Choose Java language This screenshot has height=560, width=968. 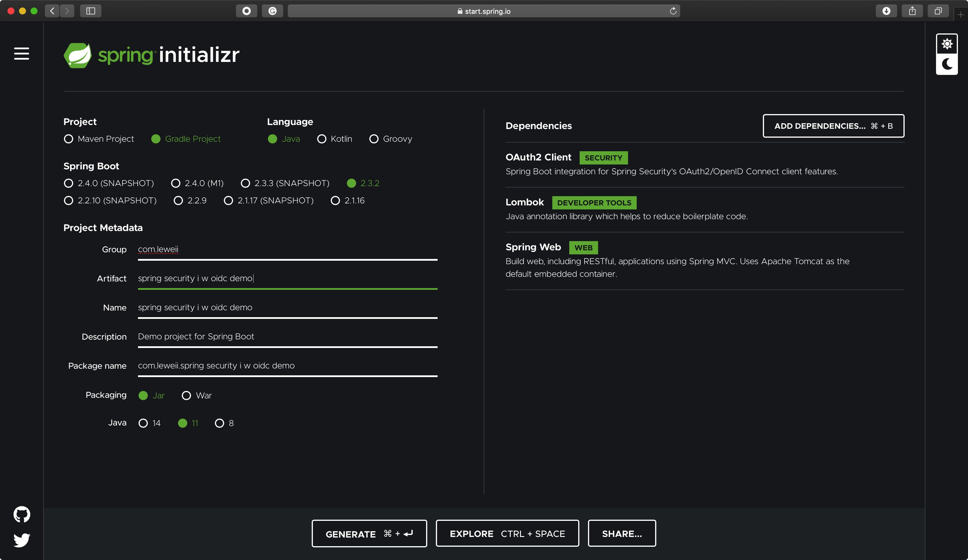coord(283,139)
